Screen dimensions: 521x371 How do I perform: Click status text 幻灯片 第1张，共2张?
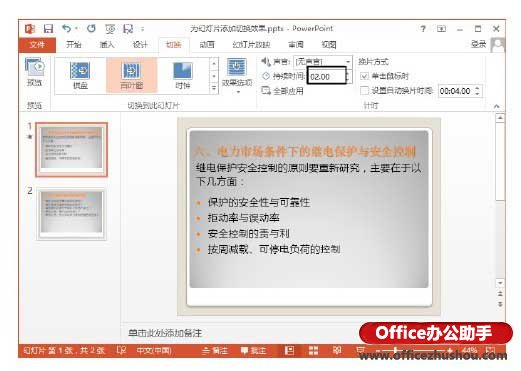pos(64,351)
